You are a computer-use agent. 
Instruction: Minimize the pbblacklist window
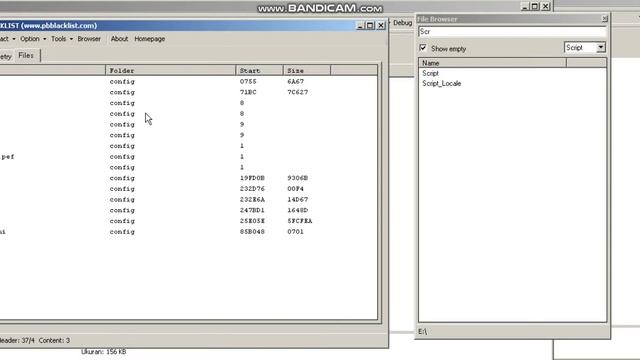tap(360, 26)
